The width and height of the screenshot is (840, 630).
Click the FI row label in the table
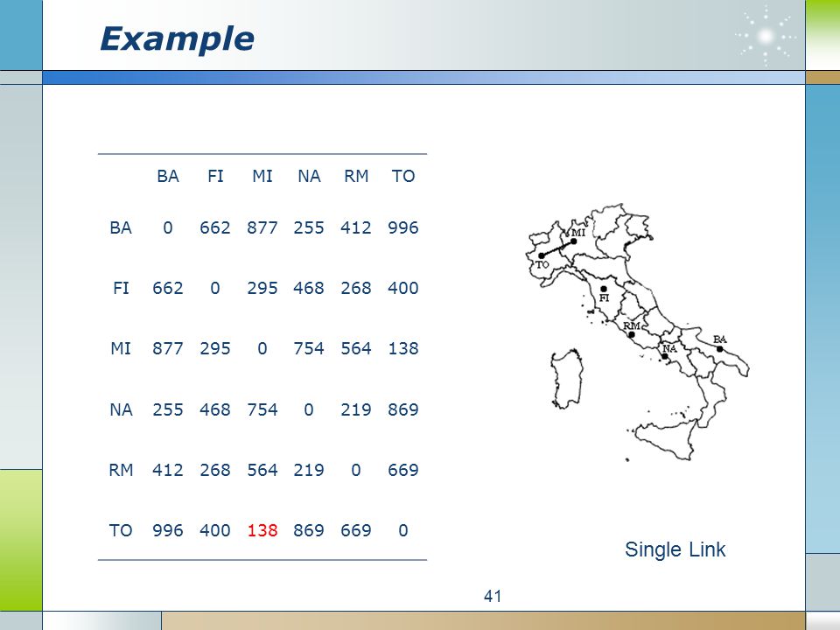coord(121,288)
